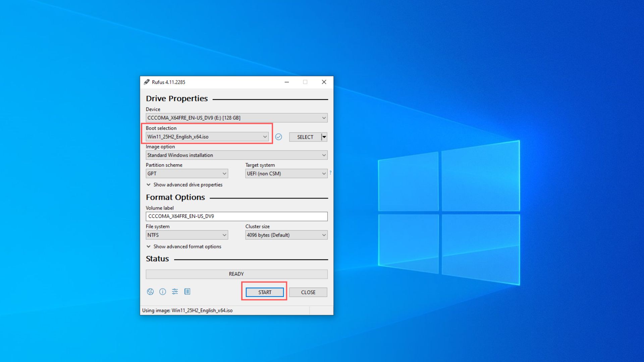
Task: Open the File system dropdown
Action: [x=224, y=235]
